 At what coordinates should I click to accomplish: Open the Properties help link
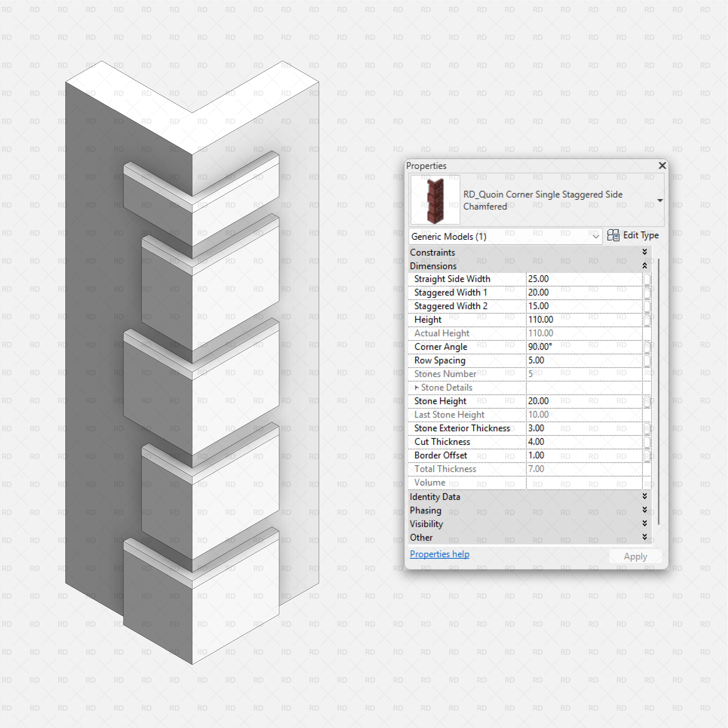[439, 554]
